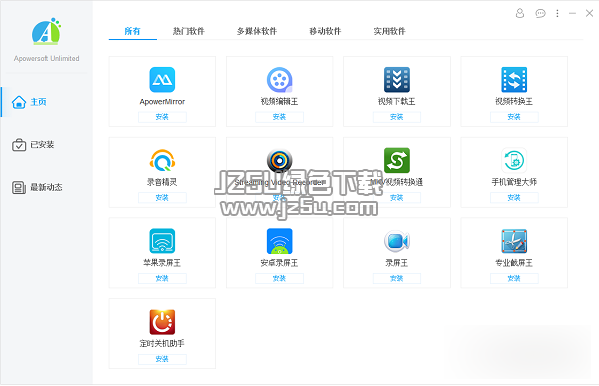Click the 录屏王 name label
Image resolution: width=599 pixels, height=386 pixels.
(x=397, y=263)
